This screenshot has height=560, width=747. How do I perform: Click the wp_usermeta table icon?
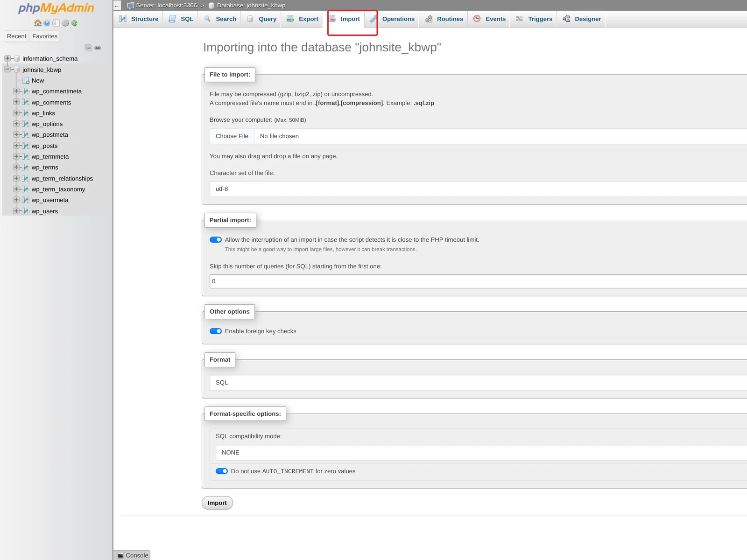point(26,200)
